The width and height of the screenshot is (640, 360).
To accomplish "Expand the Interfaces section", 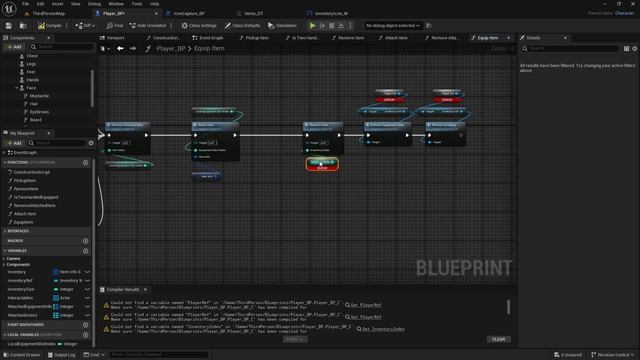I will coord(5,231).
